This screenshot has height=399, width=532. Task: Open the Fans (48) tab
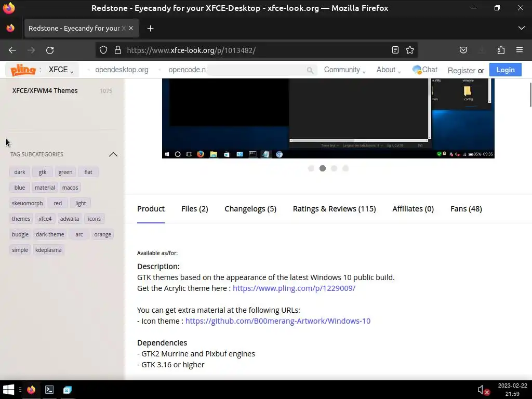pyautogui.click(x=466, y=209)
